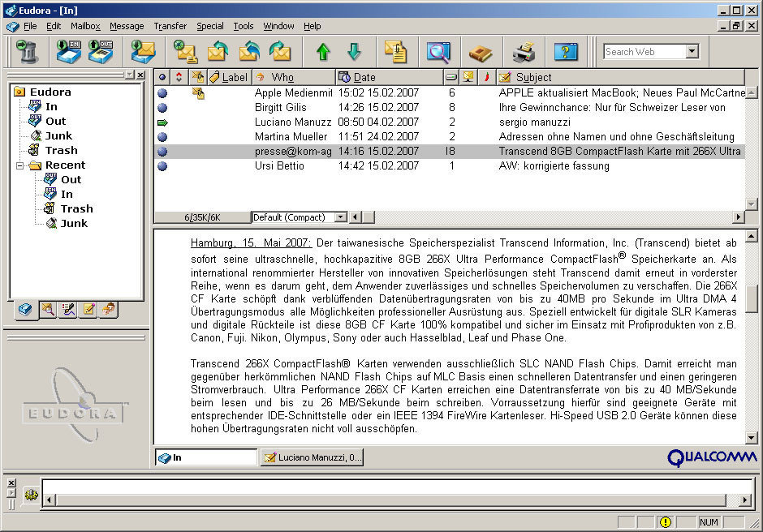Select the Apple Medienmit message row
Viewport: 763px width, 532px height.
(450, 93)
